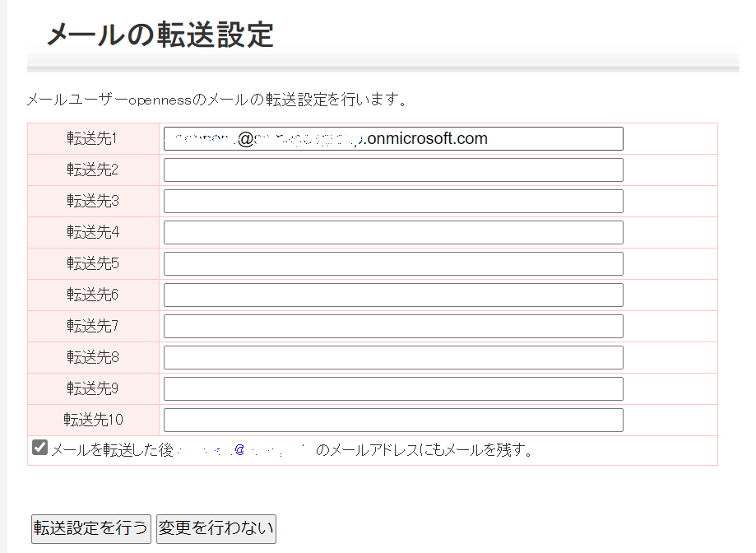The width and height of the screenshot is (756, 553).
Task: Focus the 転送先5 input box
Action: point(393,263)
